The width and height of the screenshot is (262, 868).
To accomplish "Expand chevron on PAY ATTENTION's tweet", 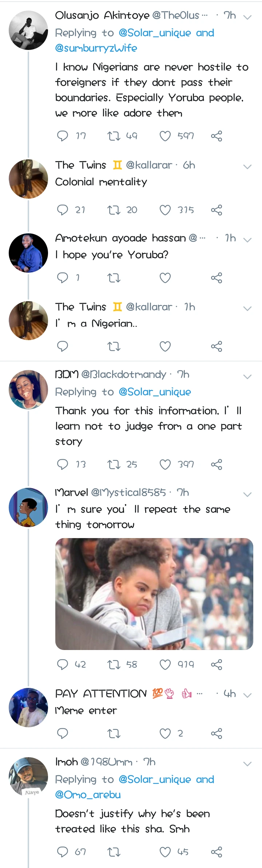I will tap(247, 695).
